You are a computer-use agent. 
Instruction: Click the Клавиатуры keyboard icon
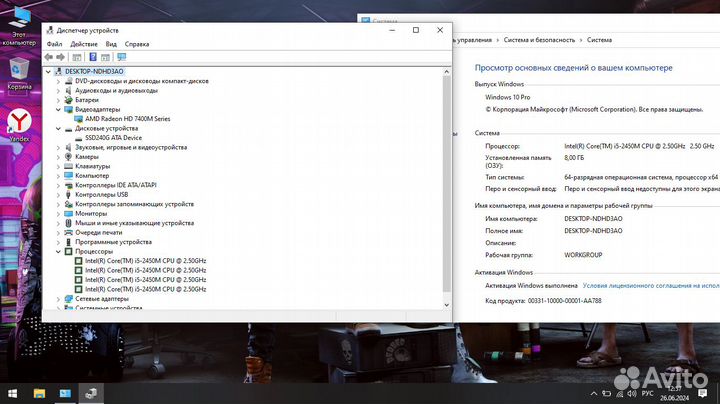pos(68,166)
